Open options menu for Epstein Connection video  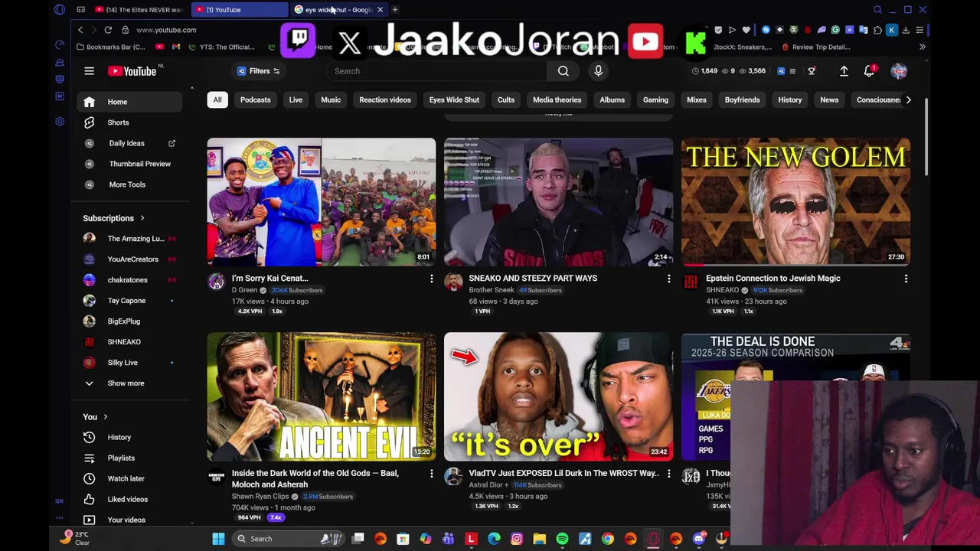[906, 279]
